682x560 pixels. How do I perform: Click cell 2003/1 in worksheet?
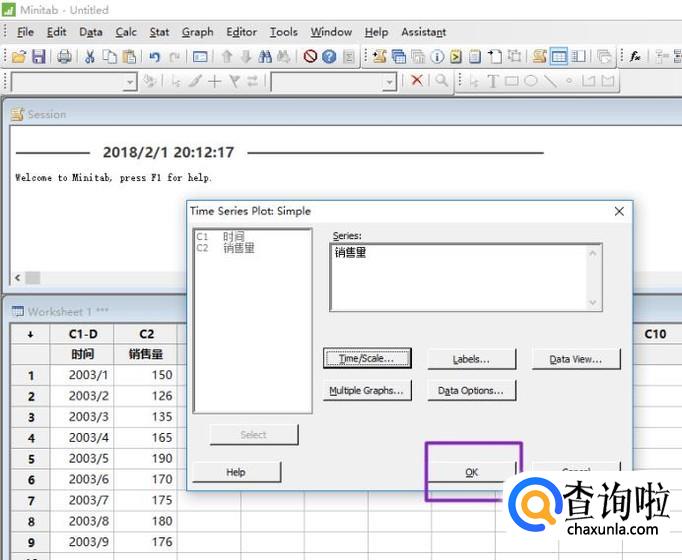point(83,375)
